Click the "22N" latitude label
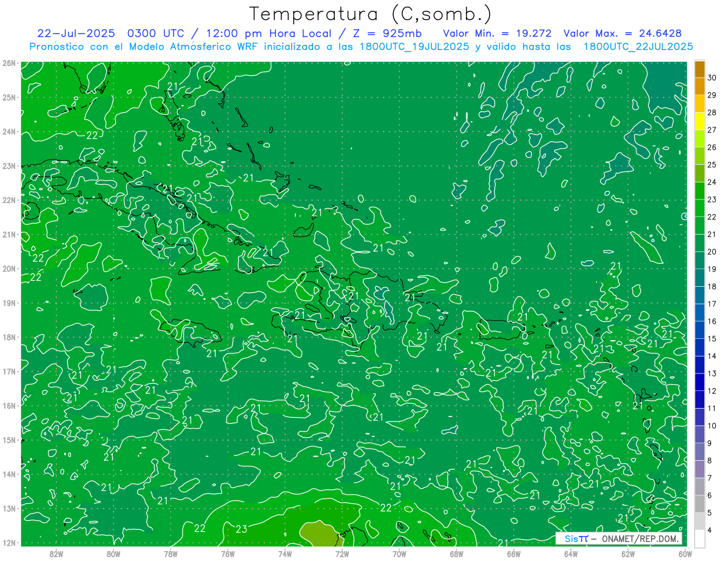Viewport: 728px width, 562px height. tap(8, 200)
